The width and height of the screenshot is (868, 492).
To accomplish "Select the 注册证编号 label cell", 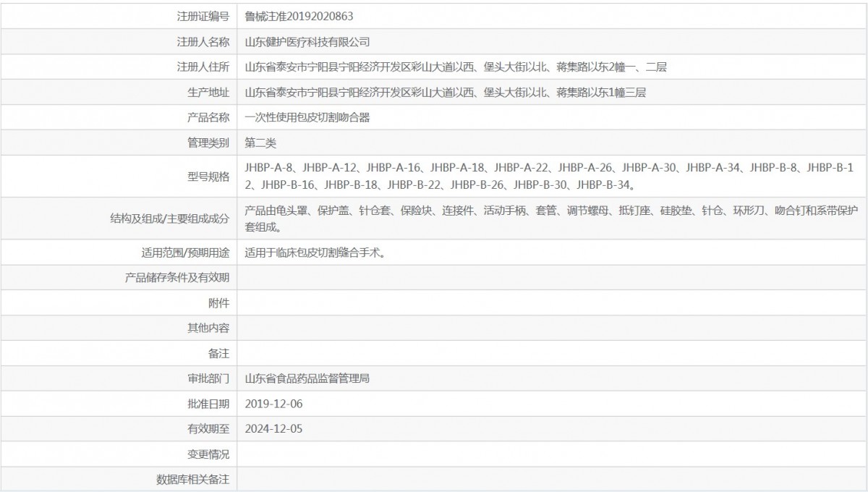I will click(x=119, y=16).
